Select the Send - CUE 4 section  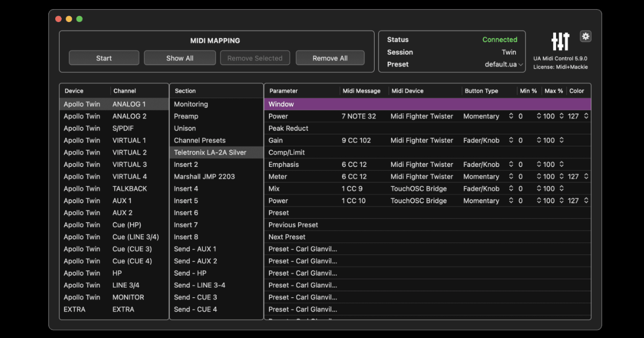point(216,310)
